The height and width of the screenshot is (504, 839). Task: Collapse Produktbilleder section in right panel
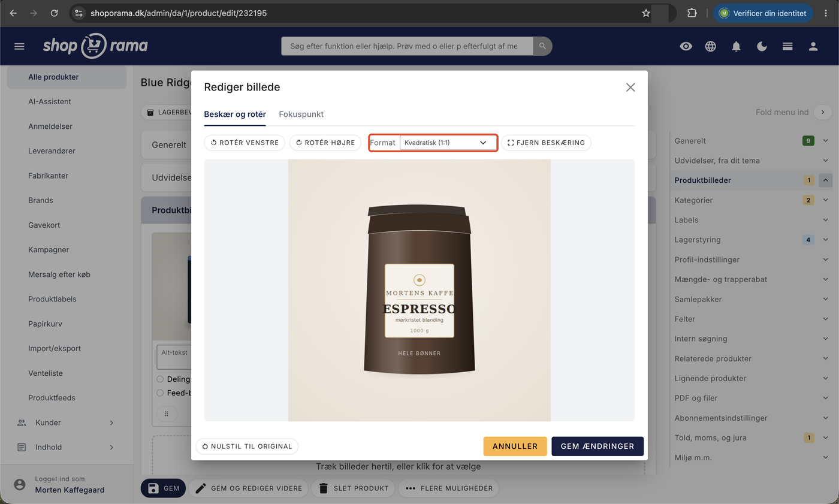[x=825, y=180]
